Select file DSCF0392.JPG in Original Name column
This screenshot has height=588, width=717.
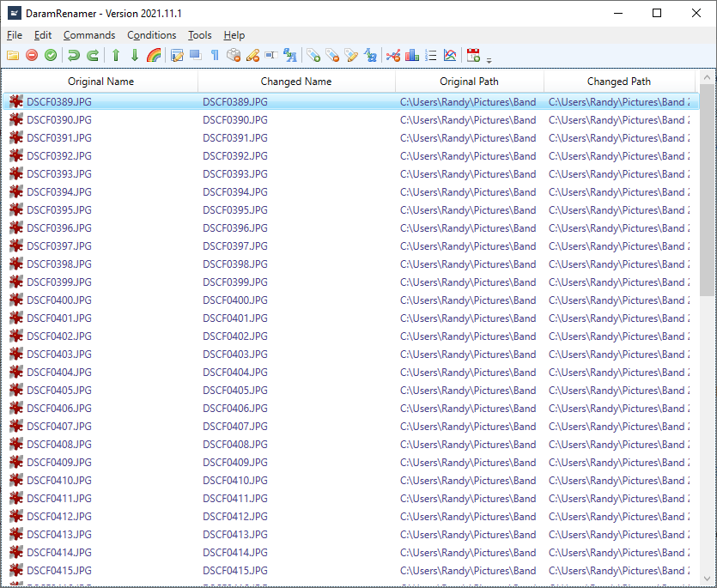(59, 156)
